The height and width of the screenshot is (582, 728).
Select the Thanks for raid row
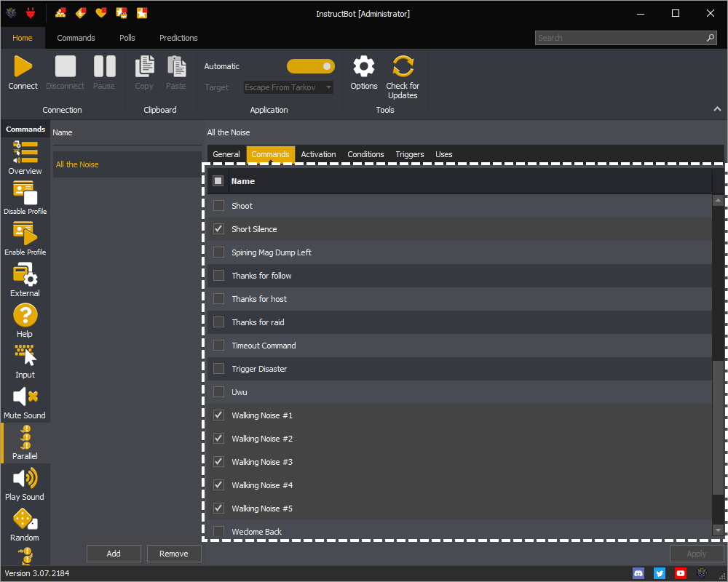coord(459,322)
